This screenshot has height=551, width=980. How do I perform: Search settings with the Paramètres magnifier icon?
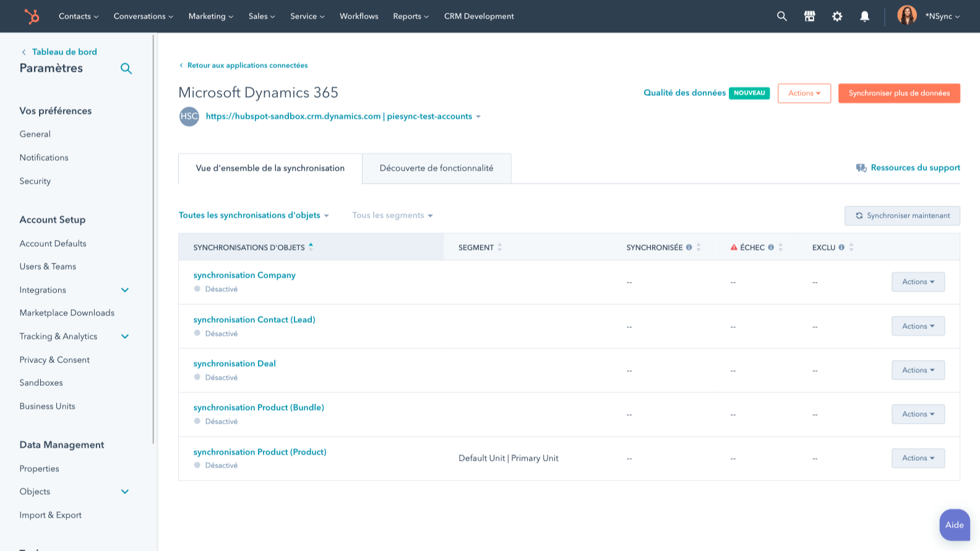click(x=126, y=69)
